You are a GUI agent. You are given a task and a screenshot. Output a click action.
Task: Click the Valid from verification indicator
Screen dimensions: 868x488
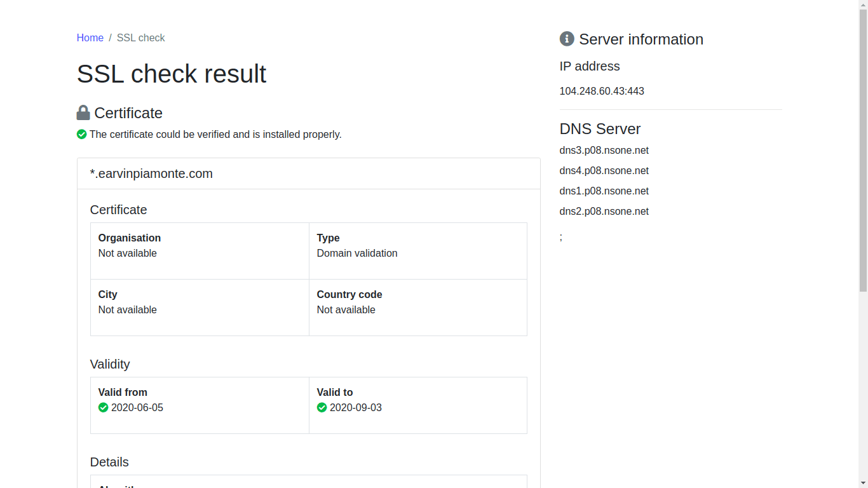[103, 407]
